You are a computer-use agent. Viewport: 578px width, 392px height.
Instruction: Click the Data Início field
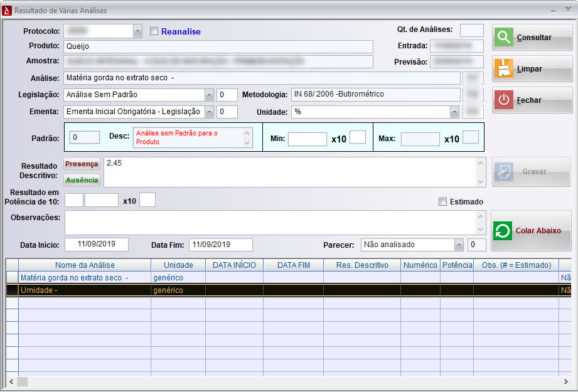(x=97, y=244)
